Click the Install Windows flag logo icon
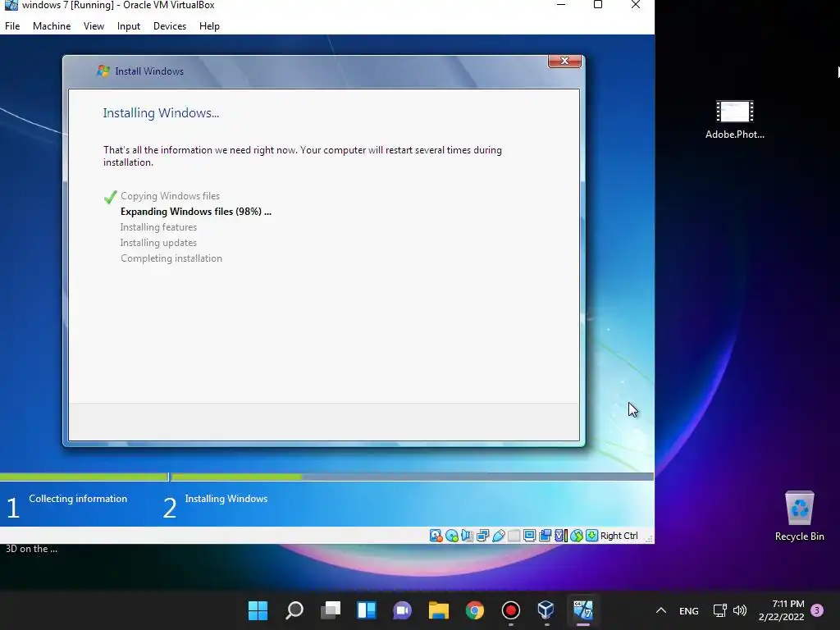This screenshot has width=840, height=630. (103, 71)
